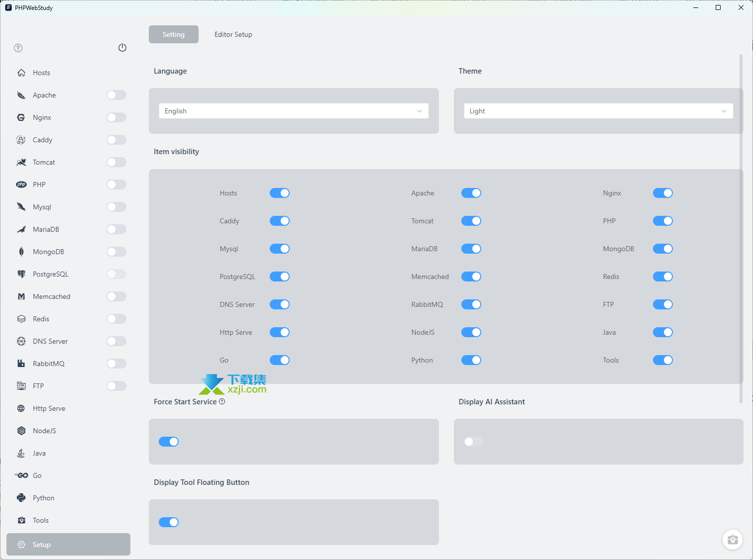Click the Apache feather icon
The height and width of the screenshot is (560, 753).
21,95
